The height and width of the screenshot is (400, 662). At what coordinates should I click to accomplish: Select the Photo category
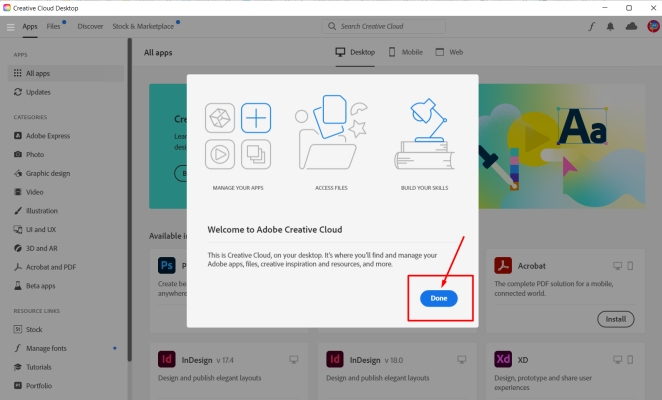[x=34, y=154]
